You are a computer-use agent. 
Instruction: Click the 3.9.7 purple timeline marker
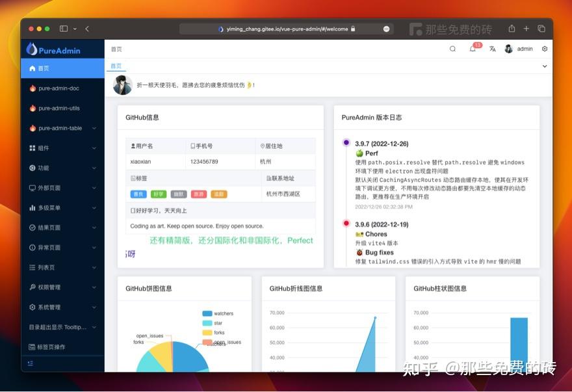346,142
